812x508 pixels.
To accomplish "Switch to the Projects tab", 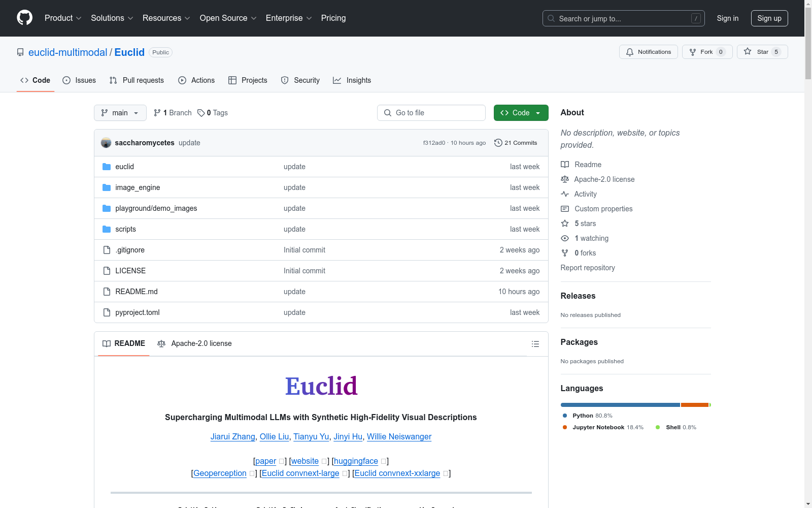I will pyautogui.click(x=248, y=80).
